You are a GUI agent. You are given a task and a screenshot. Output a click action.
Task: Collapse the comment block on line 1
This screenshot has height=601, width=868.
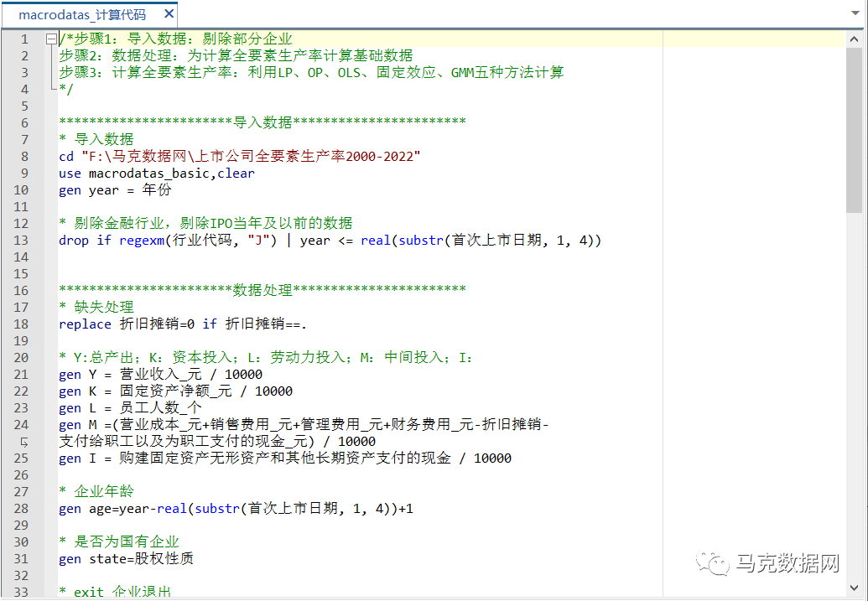click(51, 39)
